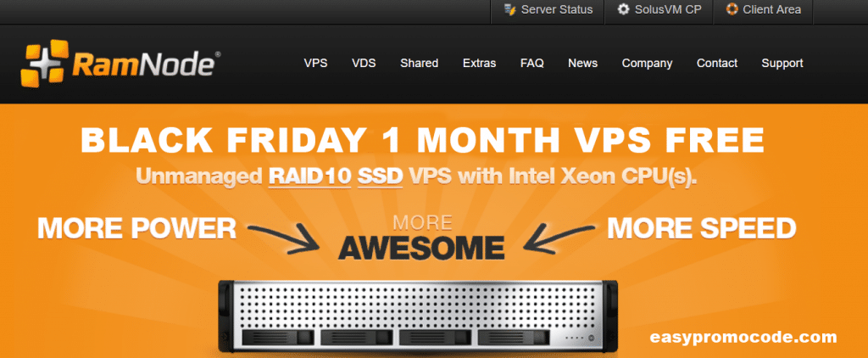Click the MORE SPEED text
Image resolution: width=868 pixels, height=358 pixels.
tap(702, 227)
